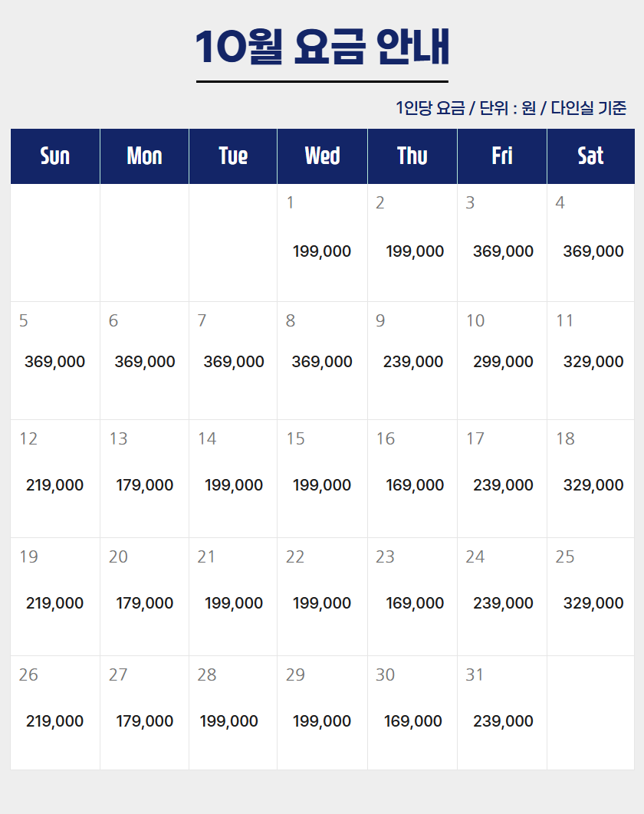Click the October 31 date cell
The width and height of the screenshot is (644, 814).
pyautogui.click(x=502, y=713)
